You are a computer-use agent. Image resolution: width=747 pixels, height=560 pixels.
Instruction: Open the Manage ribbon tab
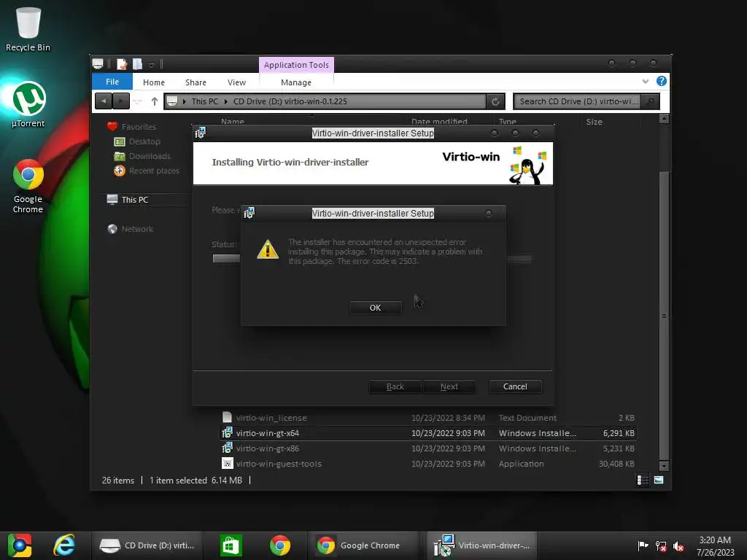296,82
